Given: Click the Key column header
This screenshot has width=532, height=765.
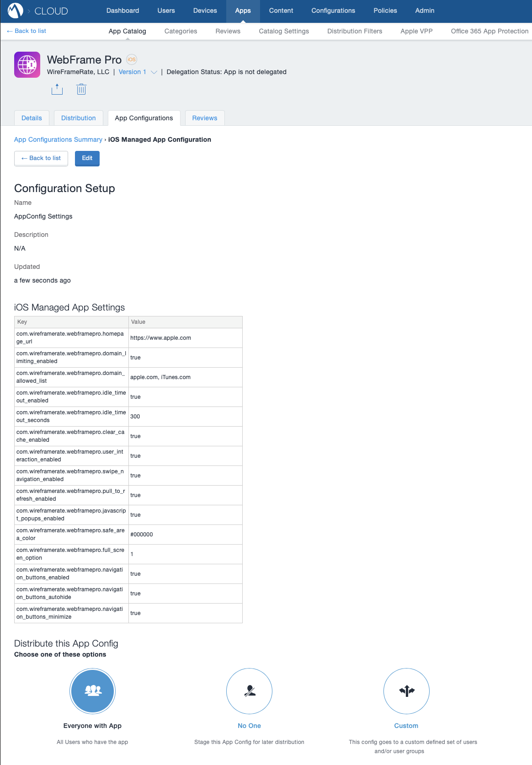Looking at the screenshot, I should click(x=71, y=322).
